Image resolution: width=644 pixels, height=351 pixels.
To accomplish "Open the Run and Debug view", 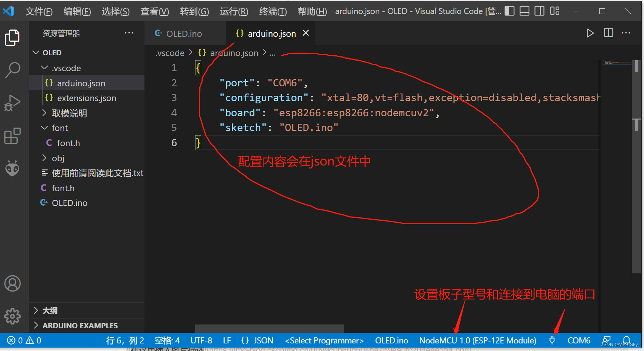I will pyautogui.click(x=12, y=102).
